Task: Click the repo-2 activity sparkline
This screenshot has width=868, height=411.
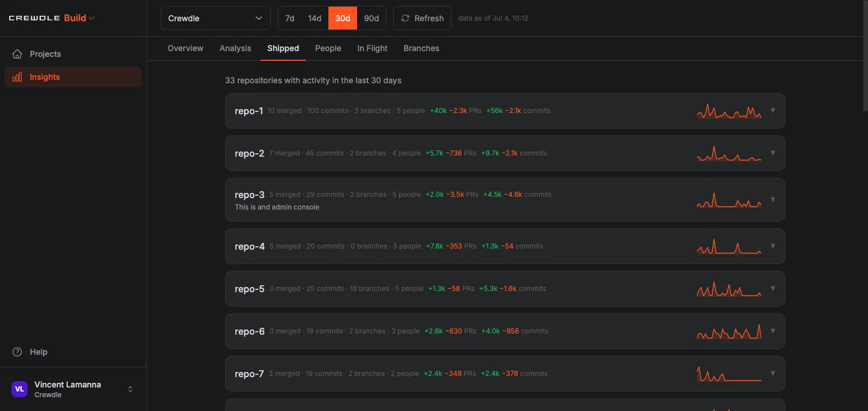Action: click(x=729, y=153)
